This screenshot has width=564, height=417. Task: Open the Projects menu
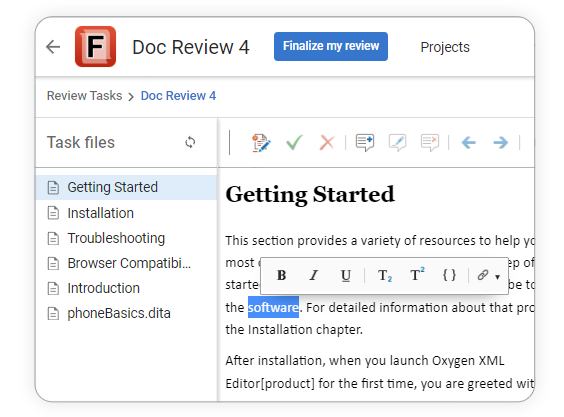pyautogui.click(x=445, y=47)
